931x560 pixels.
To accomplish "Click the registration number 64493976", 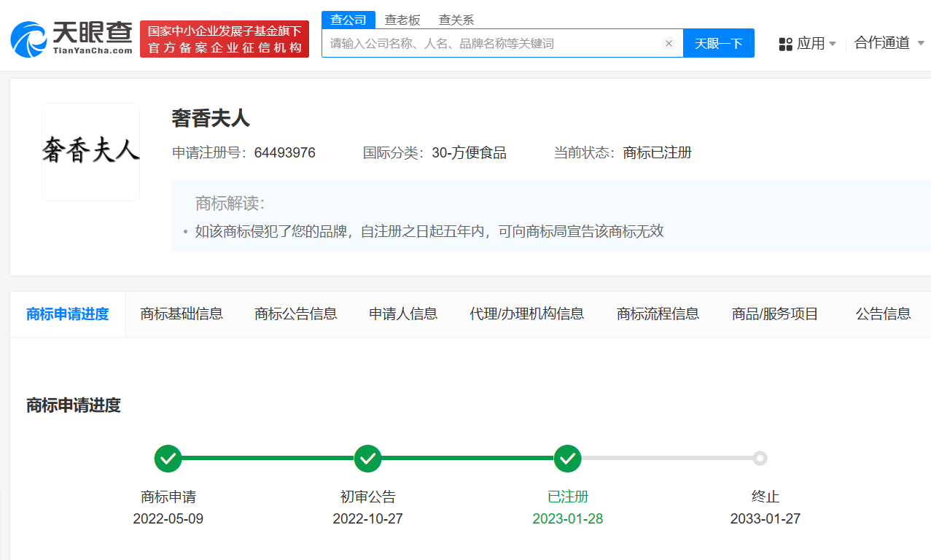I will pos(284,153).
